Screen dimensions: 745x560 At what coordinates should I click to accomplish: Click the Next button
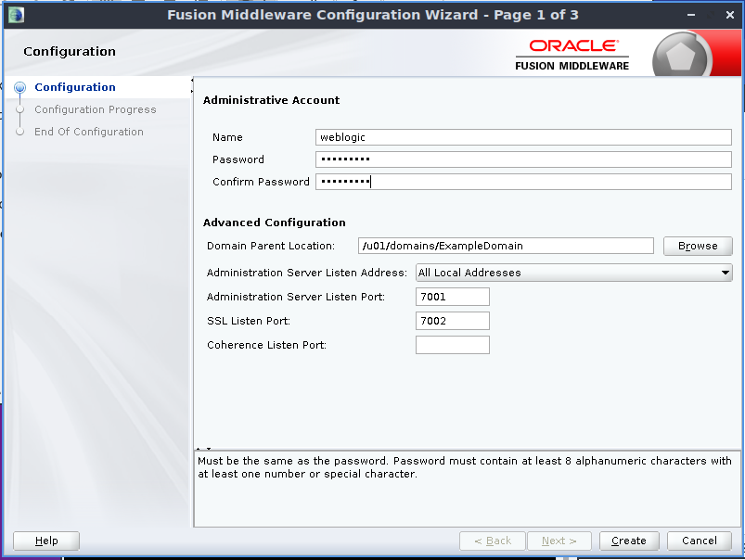559,541
